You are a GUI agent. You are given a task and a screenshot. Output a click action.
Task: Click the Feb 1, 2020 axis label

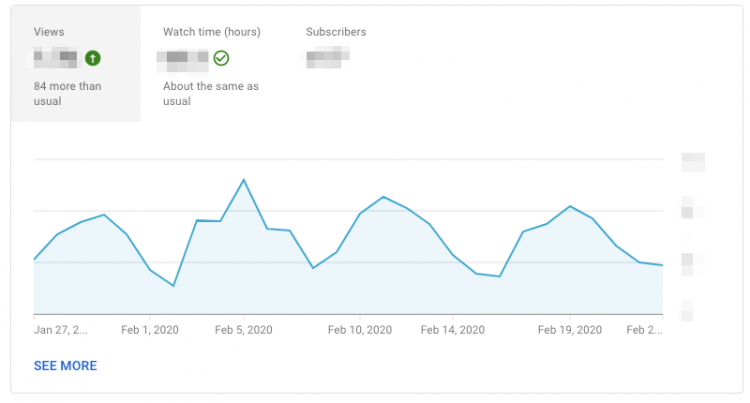tap(148, 329)
